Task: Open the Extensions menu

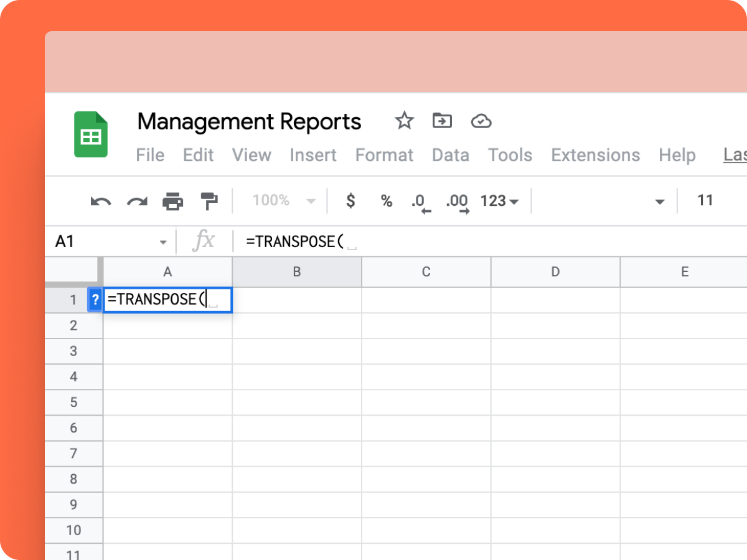Action: pos(595,155)
